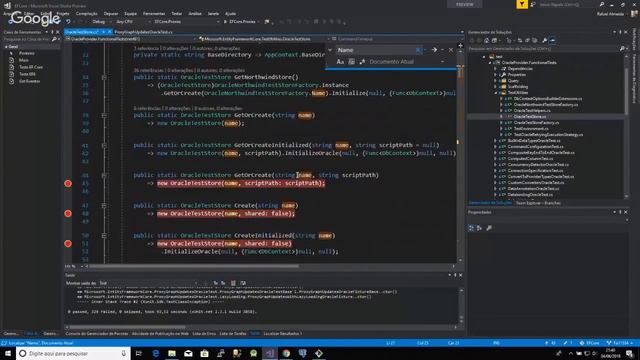Click Windows taskbar search box
The image size is (640, 360).
tap(73, 353)
